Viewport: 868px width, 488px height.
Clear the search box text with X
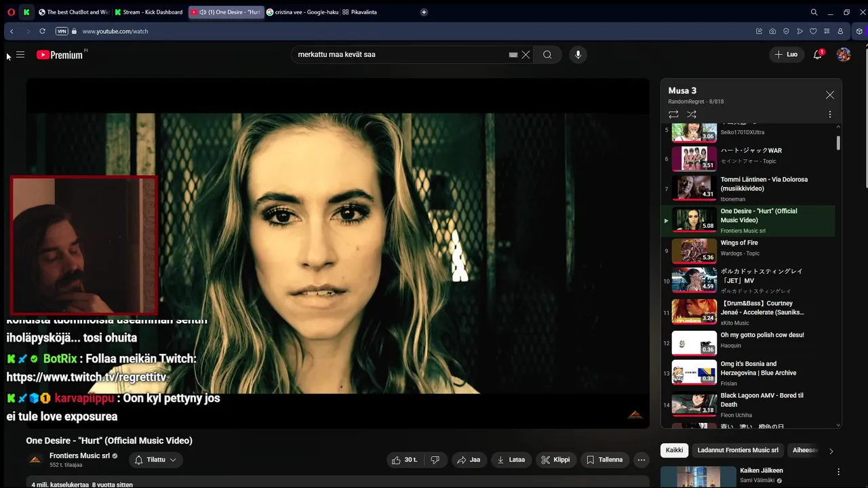point(526,55)
